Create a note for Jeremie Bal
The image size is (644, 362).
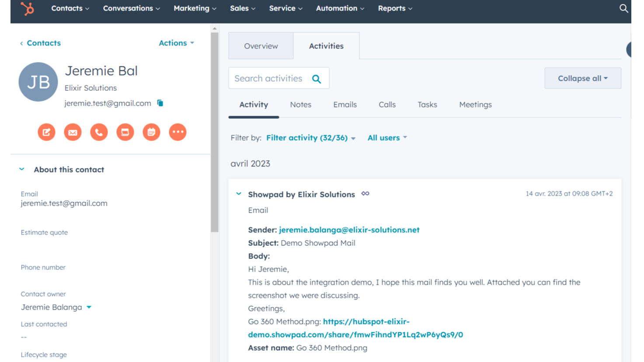46,132
